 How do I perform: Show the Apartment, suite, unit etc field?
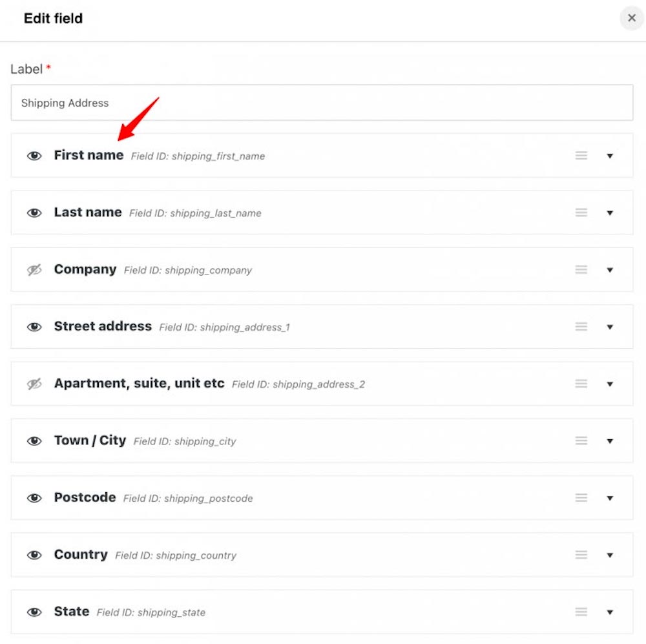(34, 384)
